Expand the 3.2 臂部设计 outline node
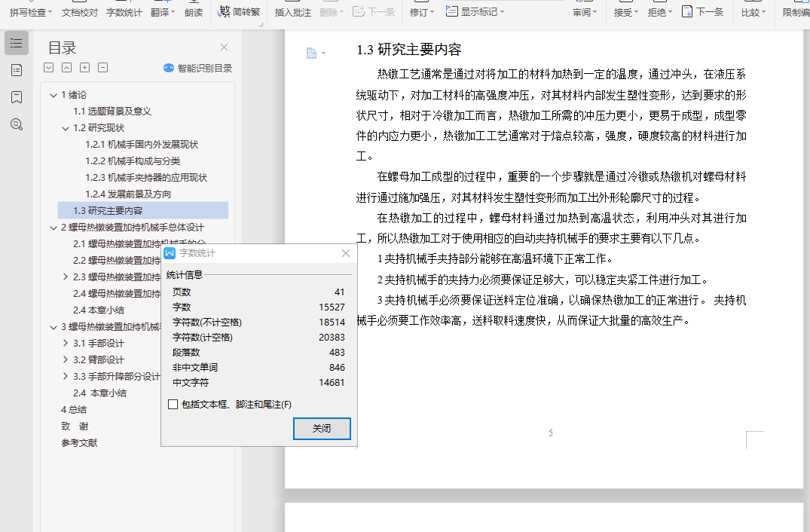This screenshot has height=532, width=810. pos(65,359)
